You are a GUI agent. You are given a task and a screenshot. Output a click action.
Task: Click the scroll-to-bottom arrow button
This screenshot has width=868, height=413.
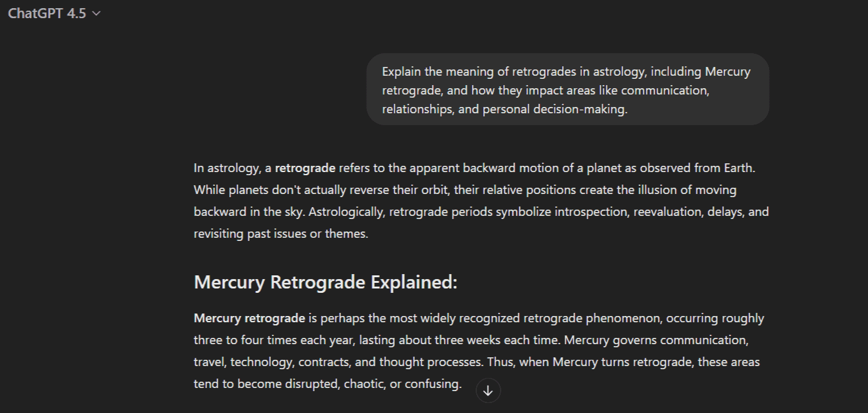coord(488,391)
